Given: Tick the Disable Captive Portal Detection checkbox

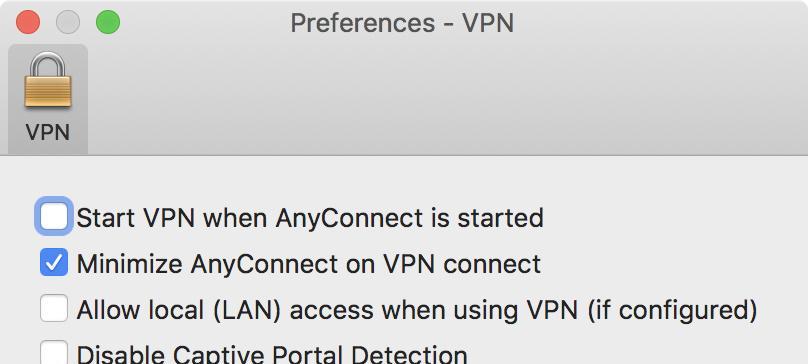Looking at the screenshot, I should (54, 352).
